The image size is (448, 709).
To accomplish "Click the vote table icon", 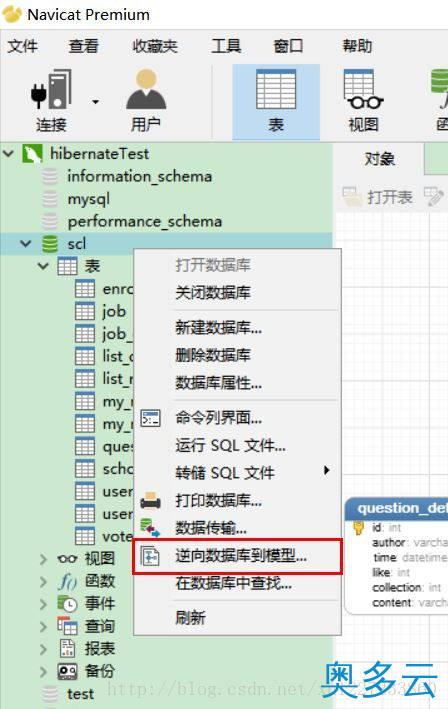I will click(x=85, y=536).
